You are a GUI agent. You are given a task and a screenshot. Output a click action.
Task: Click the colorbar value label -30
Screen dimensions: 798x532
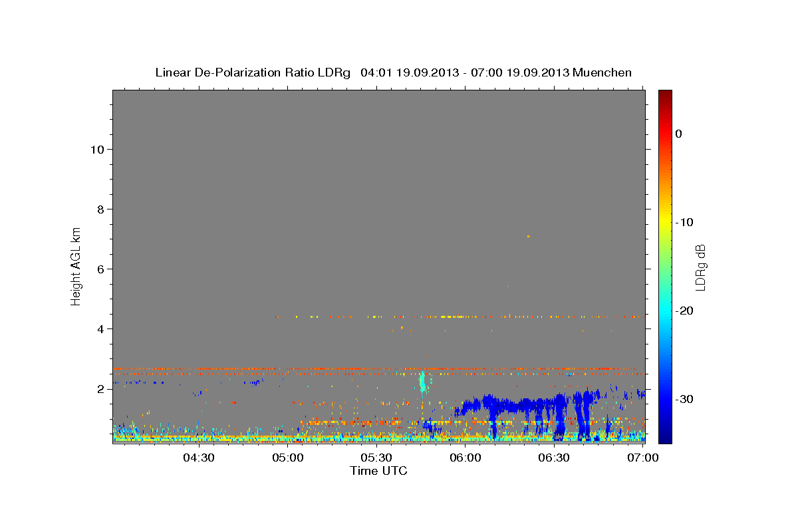click(685, 399)
